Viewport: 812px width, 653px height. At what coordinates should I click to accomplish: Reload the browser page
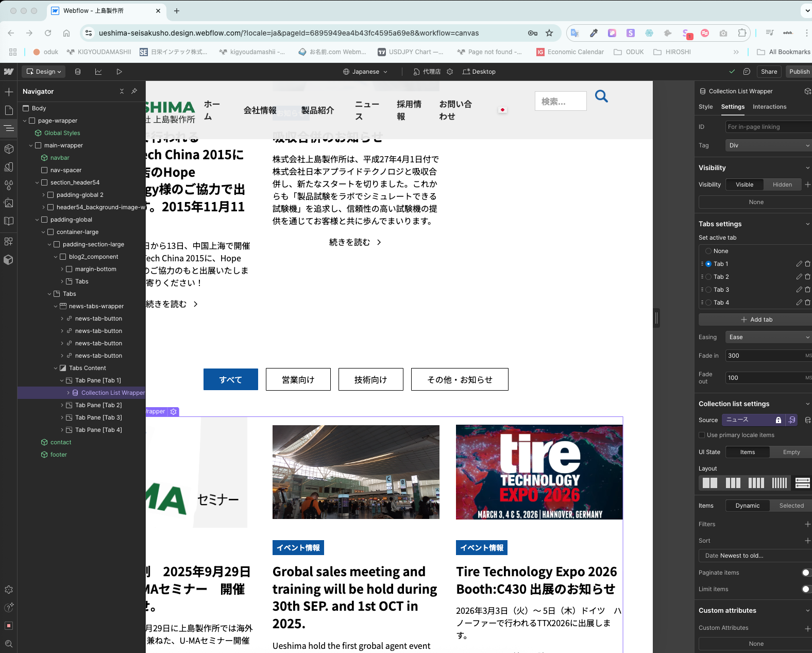[48, 33]
